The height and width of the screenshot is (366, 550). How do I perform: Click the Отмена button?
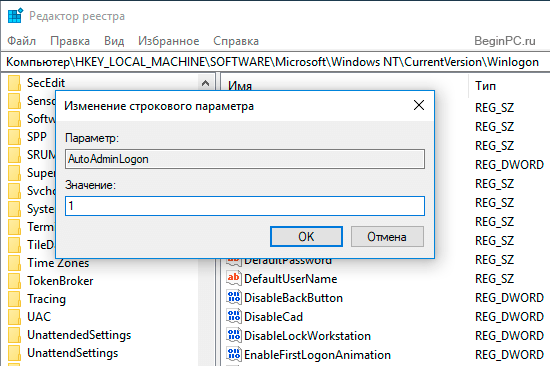tap(387, 237)
